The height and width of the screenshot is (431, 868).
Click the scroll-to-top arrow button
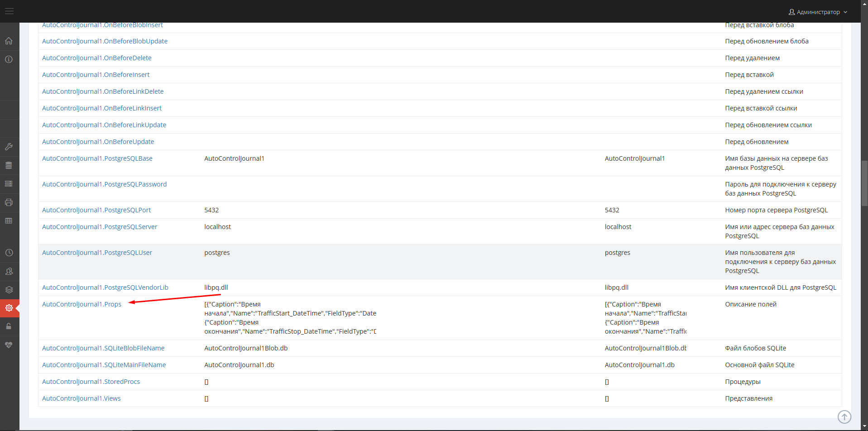(844, 417)
